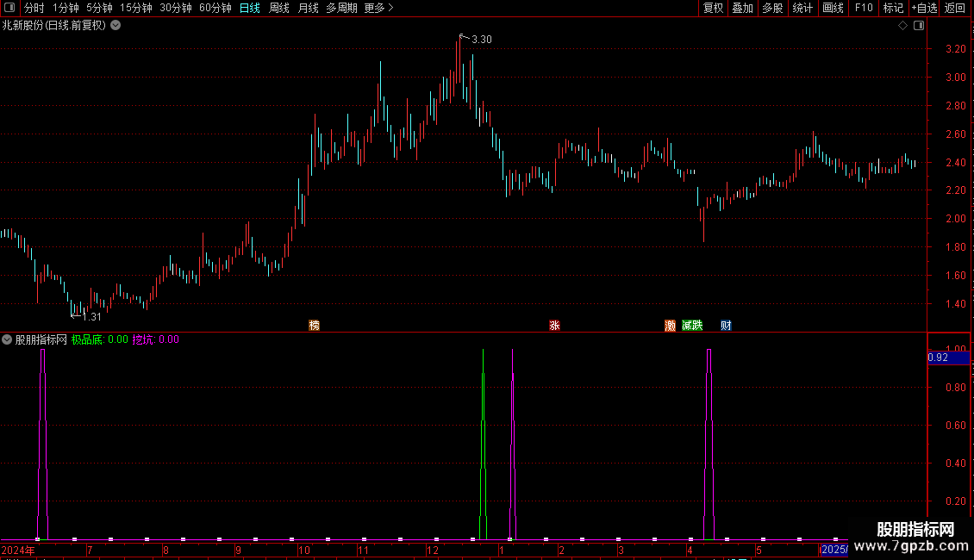
Task: Switch to 月线 monthly chart
Action: click(308, 8)
